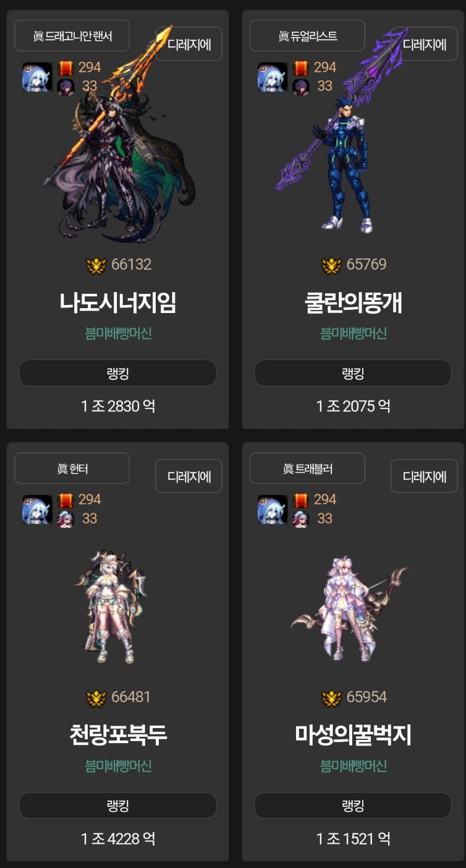Open adventure guild link under 쿨란의똥개
Image resolution: width=466 pixels, height=868 pixels.
(354, 333)
